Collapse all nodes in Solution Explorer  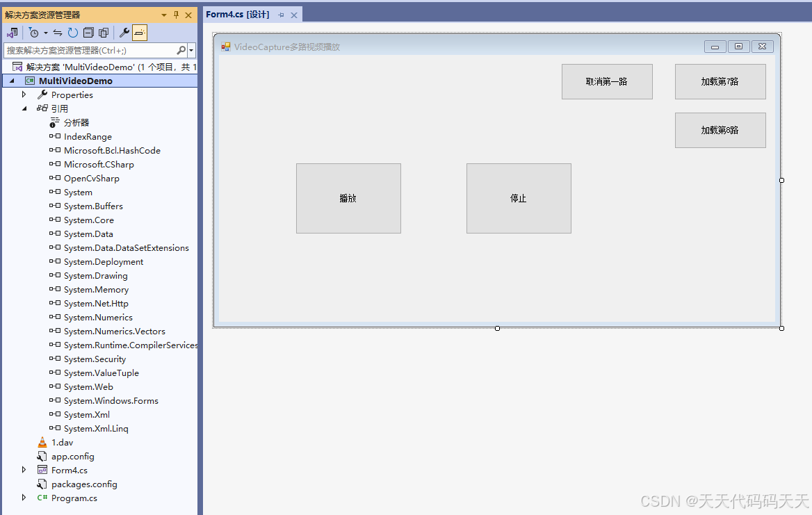click(x=88, y=33)
